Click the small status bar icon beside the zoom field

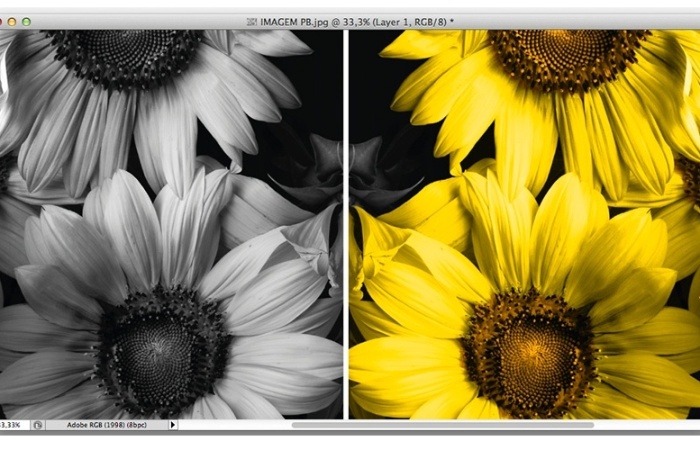37,425
